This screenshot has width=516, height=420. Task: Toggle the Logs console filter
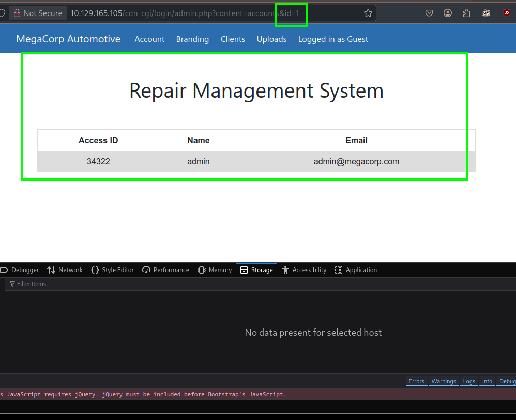click(469, 381)
